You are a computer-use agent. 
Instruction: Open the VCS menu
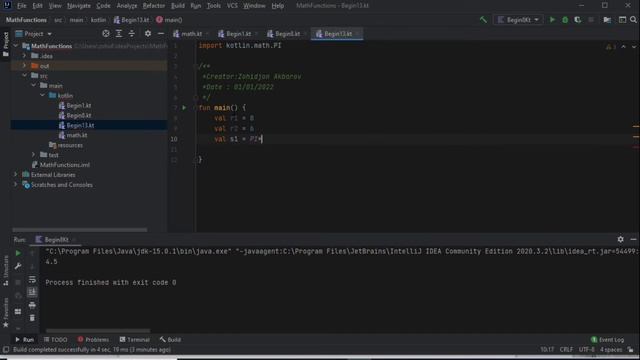pos(232,6)
